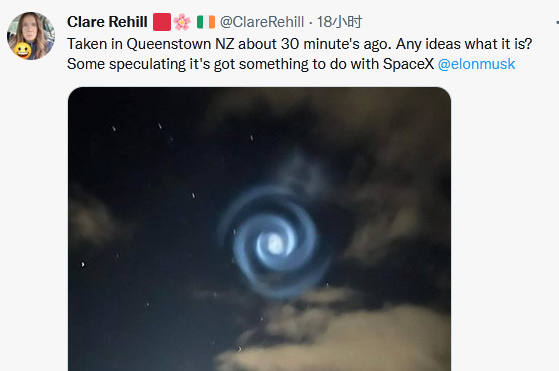Screen dimensions: 559x371
Task: Click the cherry blossom emoji
Action: [182, 22]
